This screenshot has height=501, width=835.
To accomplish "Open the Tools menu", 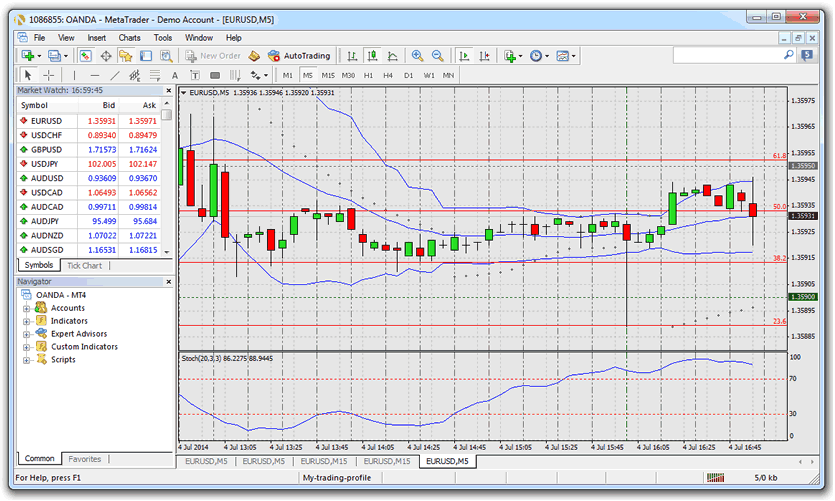I will (x=163, y=38).
